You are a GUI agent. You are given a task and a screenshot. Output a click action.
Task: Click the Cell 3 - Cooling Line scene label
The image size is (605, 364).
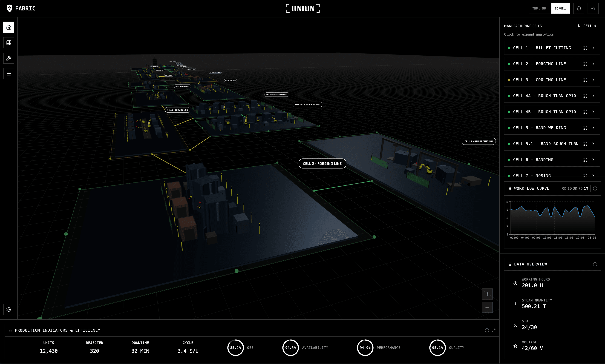click(177, 110)
